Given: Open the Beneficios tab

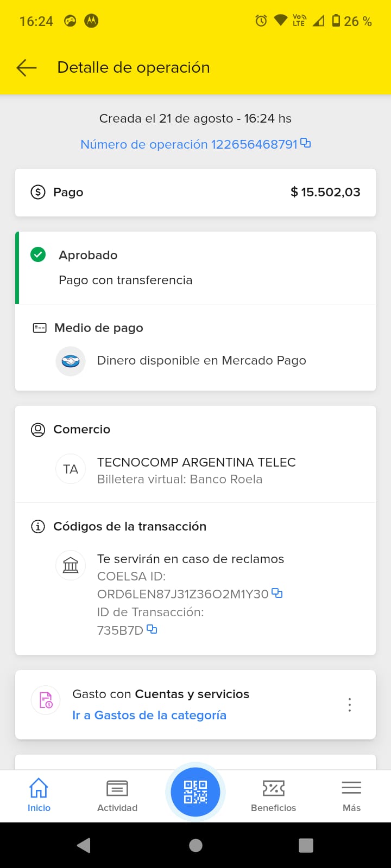Looking at the screenshot, I should coord(274,795).
